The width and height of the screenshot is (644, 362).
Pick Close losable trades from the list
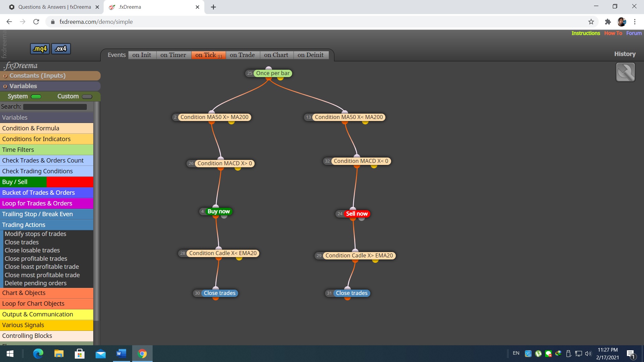(32, 250)
